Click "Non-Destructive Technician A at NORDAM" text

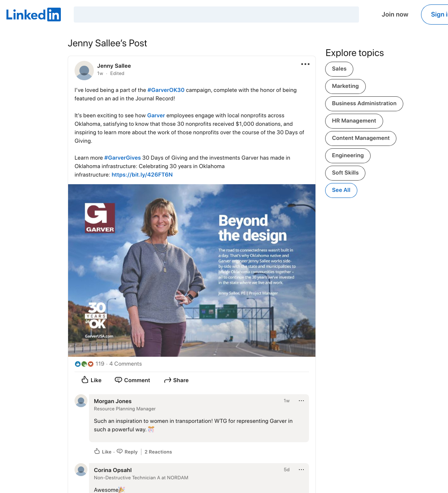pos(141,478)
